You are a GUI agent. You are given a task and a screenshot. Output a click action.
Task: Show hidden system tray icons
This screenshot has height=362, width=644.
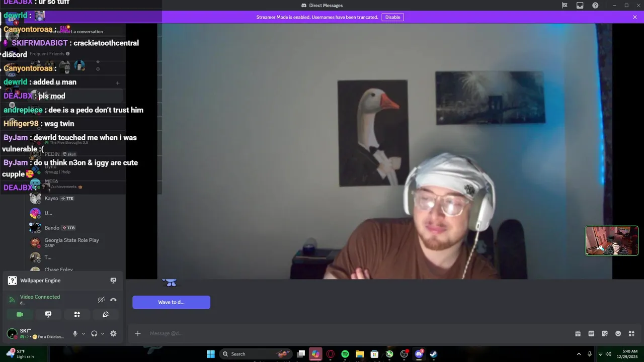coord(579,354)
